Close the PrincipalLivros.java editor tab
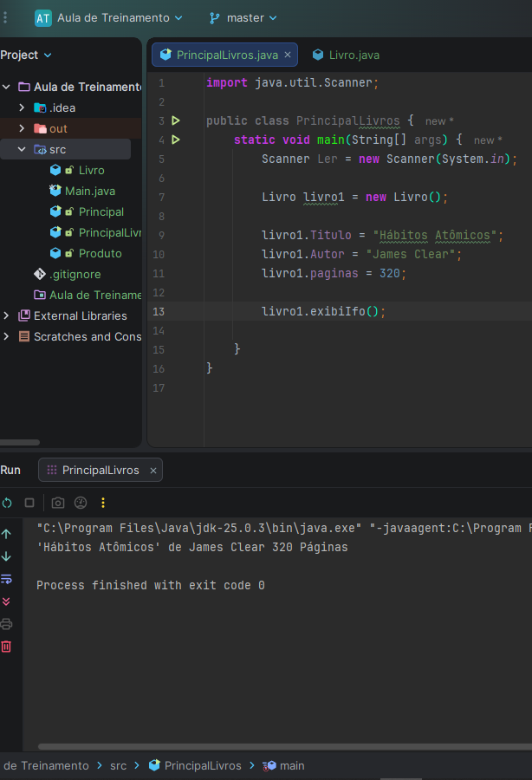532x780 pixels. [x=288, y=55]
